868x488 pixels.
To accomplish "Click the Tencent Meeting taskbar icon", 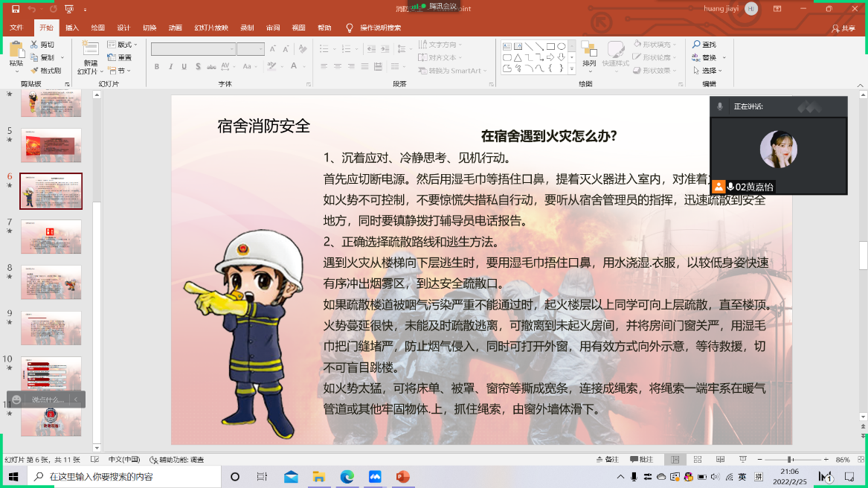I will [x=375, y=476].
